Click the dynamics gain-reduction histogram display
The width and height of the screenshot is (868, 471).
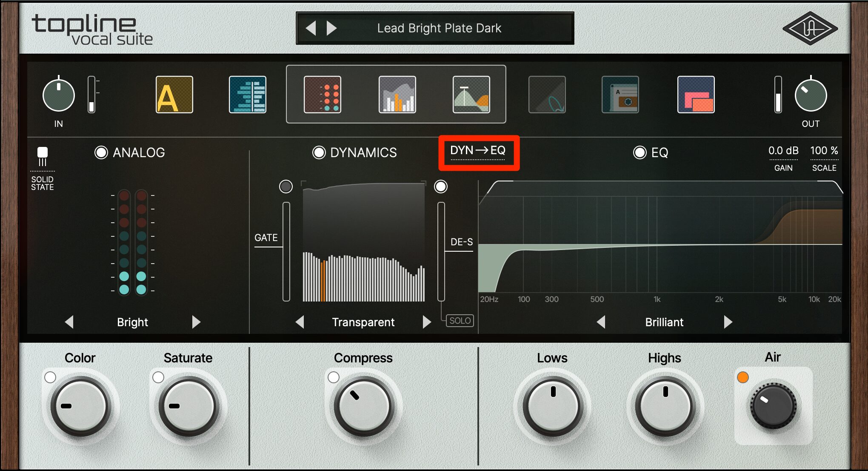(364, 241)
